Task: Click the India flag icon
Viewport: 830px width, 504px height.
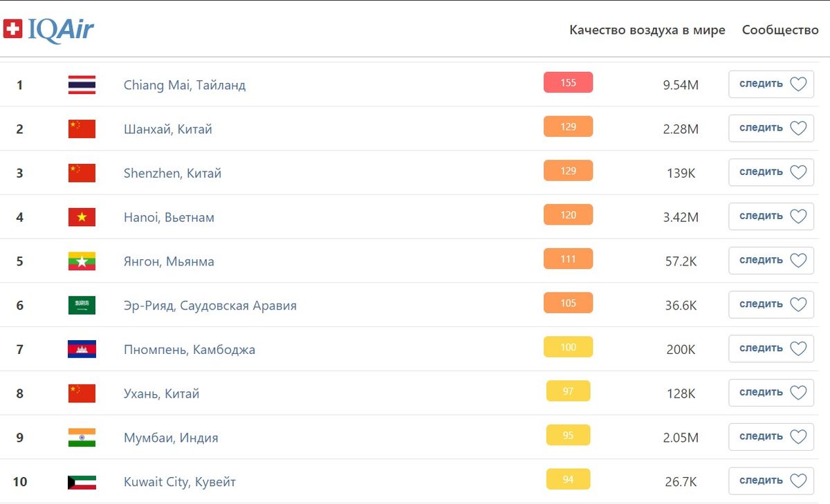Action: (x=82, y=438)
